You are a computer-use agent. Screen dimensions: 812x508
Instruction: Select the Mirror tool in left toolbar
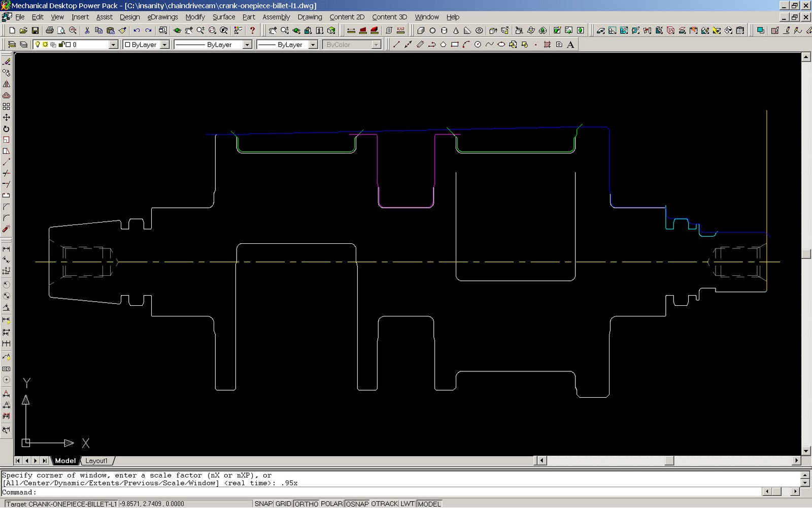point(6,84)
